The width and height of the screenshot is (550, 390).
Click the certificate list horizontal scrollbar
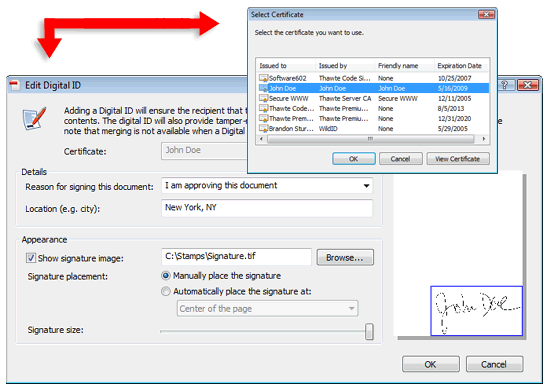[x=370, y=139]
